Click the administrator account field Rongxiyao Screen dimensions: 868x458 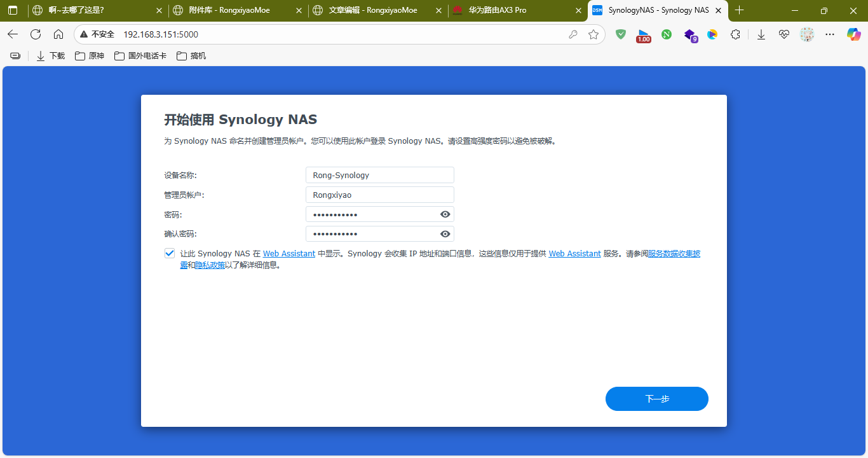[380, 195]
